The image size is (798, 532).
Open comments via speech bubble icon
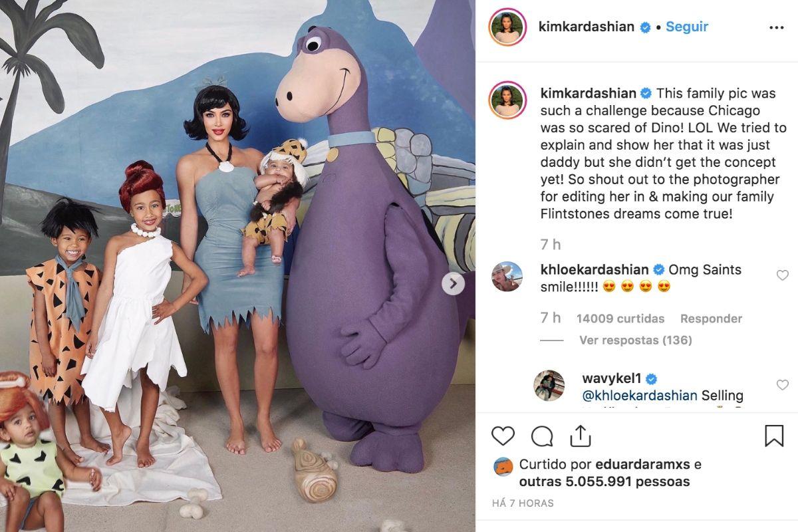(542, 436)
